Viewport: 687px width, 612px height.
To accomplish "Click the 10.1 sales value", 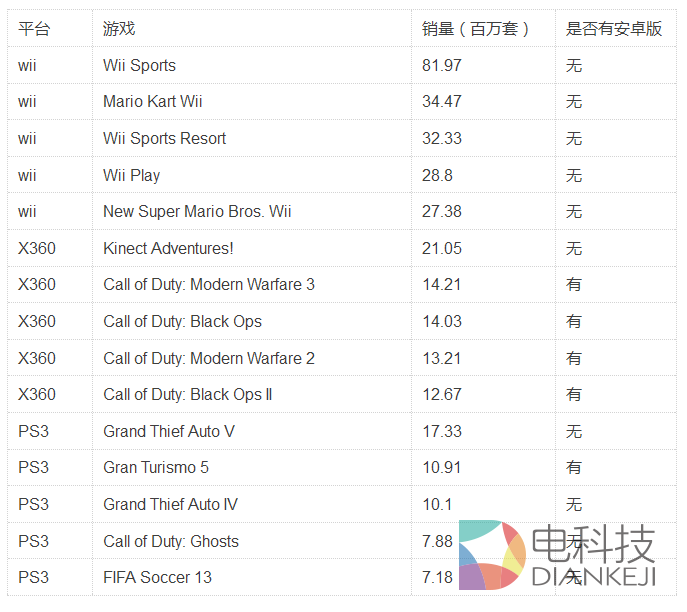I will (437, 504).
